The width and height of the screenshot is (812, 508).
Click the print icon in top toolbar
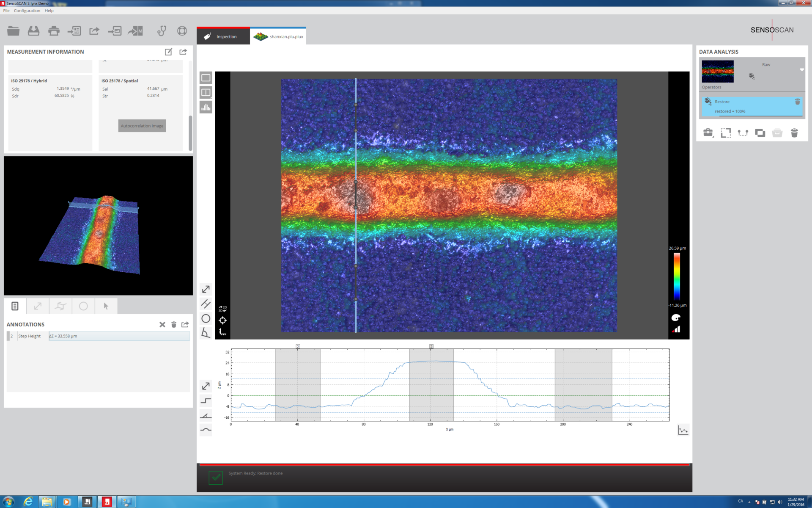point(54,31)
